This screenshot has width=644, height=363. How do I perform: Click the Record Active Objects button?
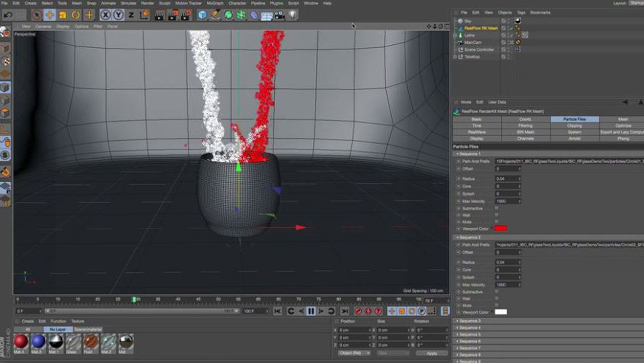coord(358,311)
